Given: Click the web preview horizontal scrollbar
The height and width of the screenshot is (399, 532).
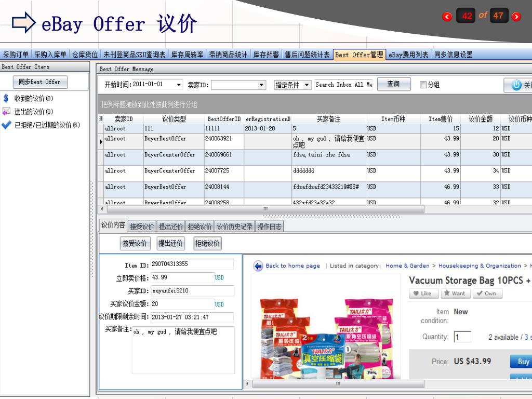Looking at the screenshot, I should 338,384.
